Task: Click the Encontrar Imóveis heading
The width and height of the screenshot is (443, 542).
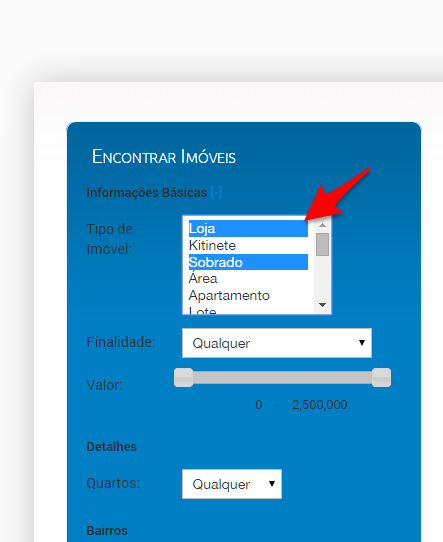Action: [x=164, y=157]
